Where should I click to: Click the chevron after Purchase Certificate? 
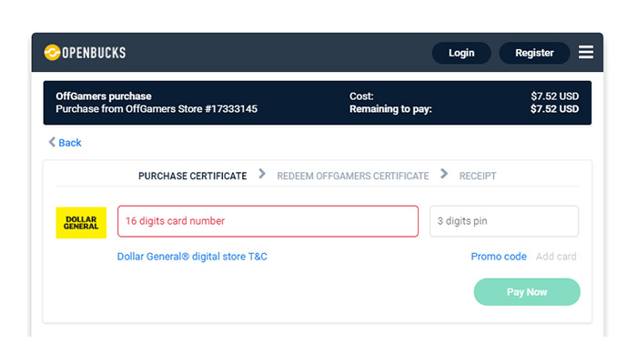pyautogui.click(x=262, y=175)
